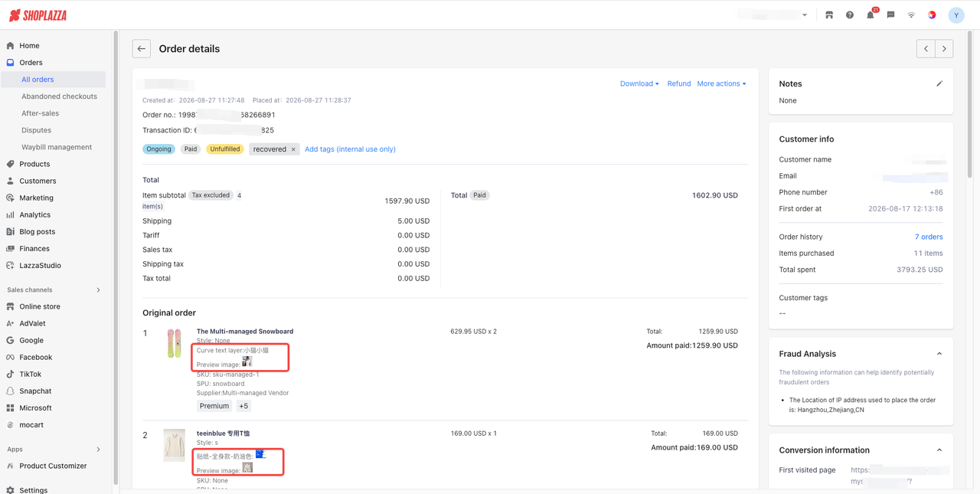Open Abandoned checkouts in the sidebar
Image resolution: width=980 pixels, height=494 pixels.
pos(59,97)
